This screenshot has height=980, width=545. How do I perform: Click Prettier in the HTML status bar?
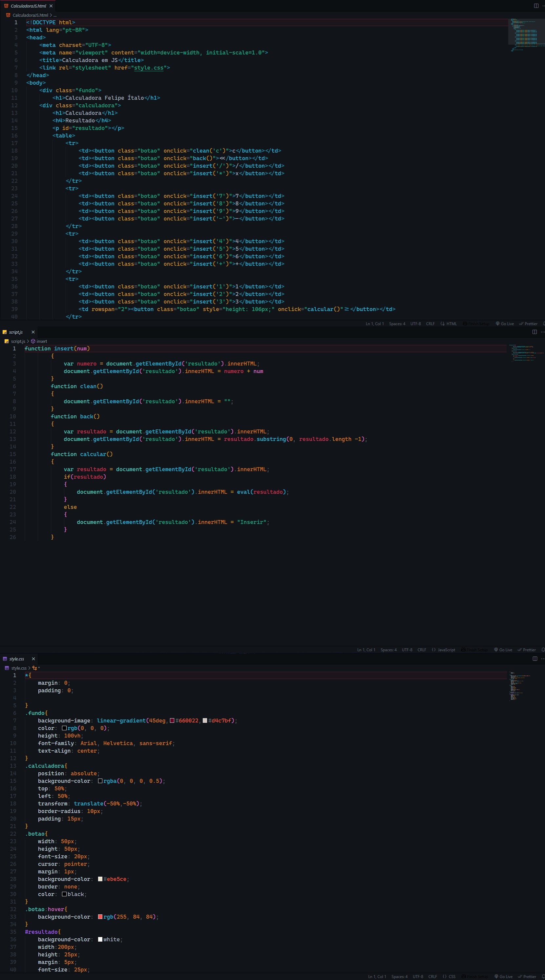528,324
